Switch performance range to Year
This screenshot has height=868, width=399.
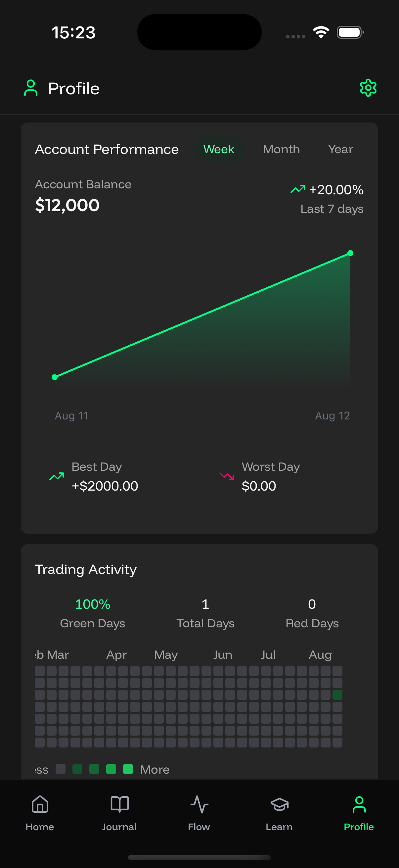click(340, 149)
